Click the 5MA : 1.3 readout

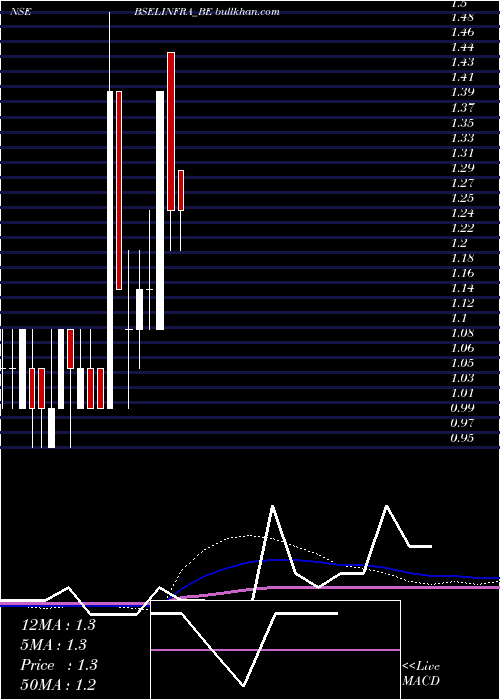54,645
